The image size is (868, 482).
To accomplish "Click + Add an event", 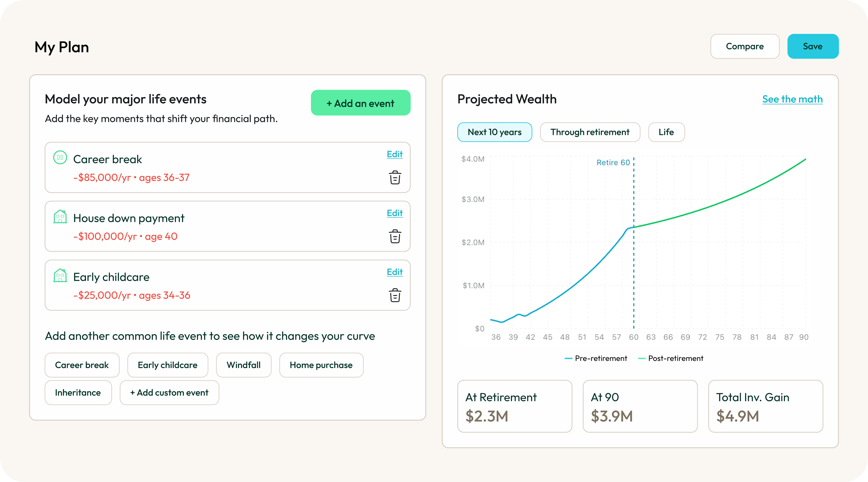I will pos(360,103).
